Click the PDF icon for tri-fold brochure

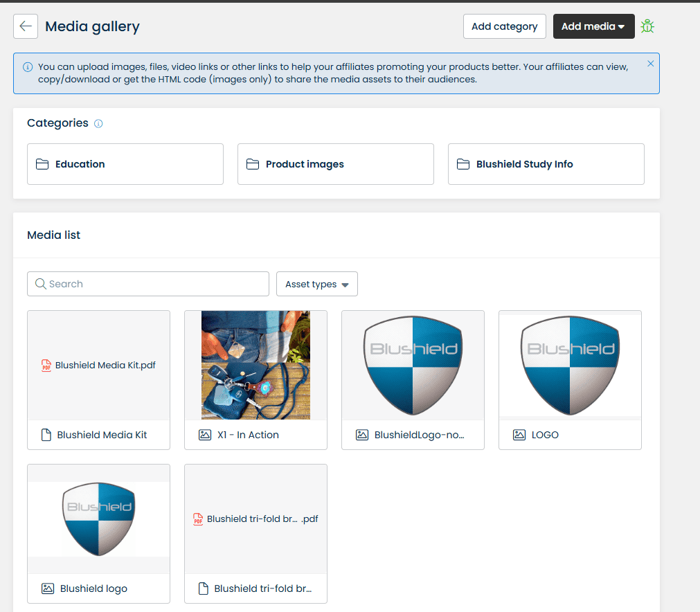click(x=198, y=519)
